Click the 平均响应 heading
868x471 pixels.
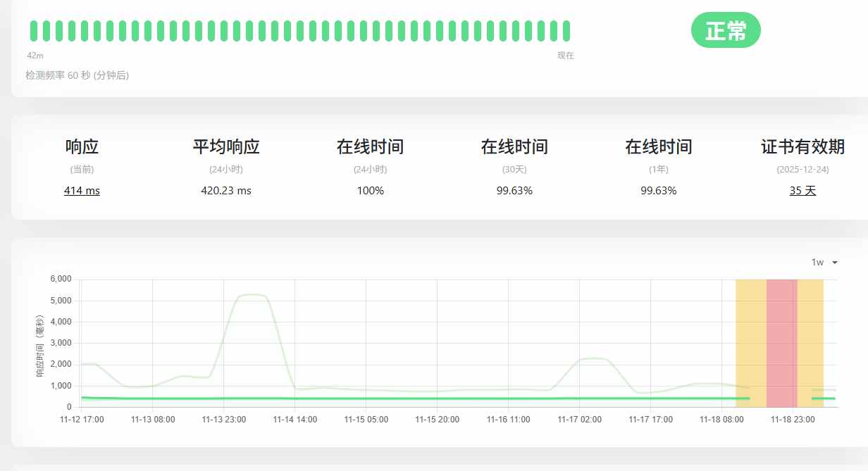click(226, 146)
